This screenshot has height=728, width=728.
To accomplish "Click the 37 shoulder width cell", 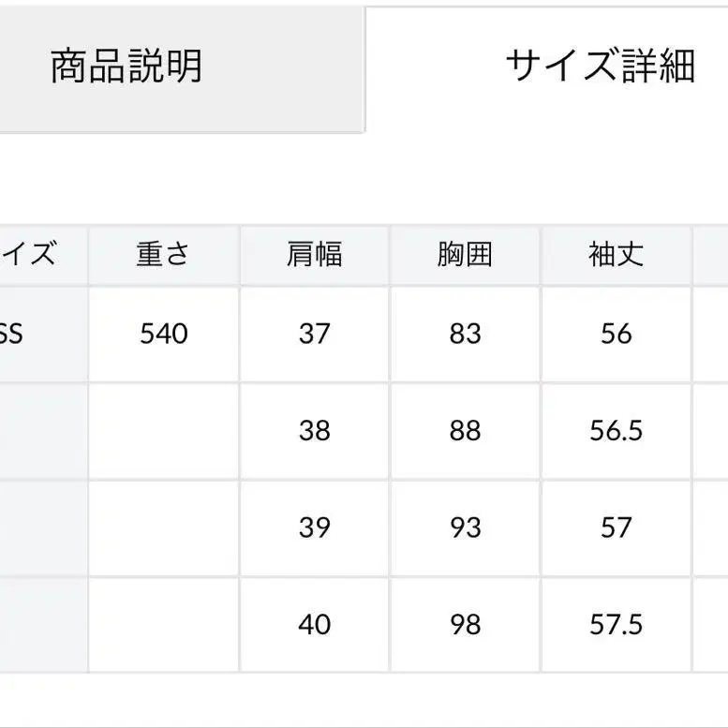I will [x=315, y=334].
